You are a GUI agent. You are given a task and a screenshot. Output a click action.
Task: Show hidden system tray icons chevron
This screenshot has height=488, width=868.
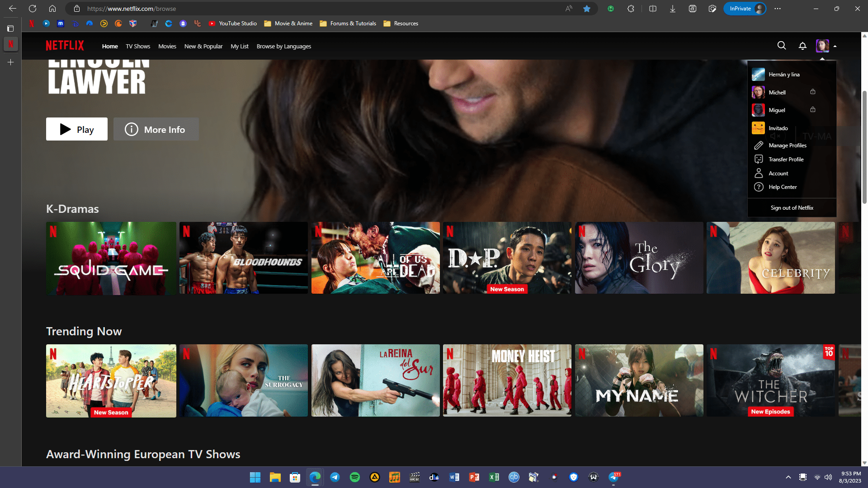788,477
